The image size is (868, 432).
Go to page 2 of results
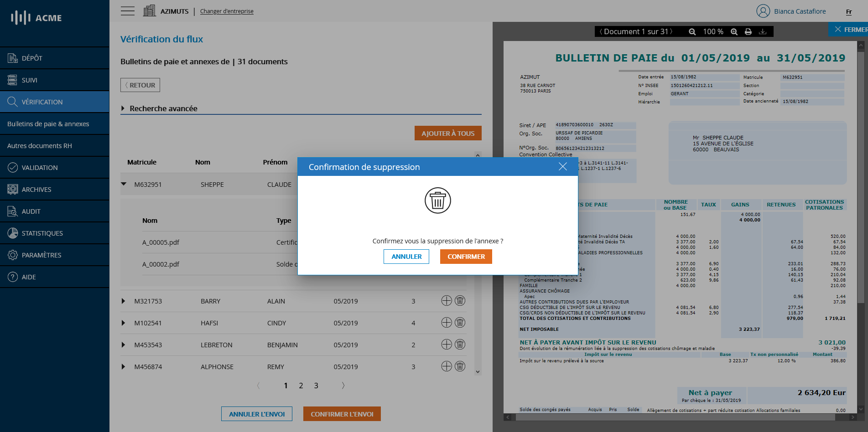tap(301, 386)
